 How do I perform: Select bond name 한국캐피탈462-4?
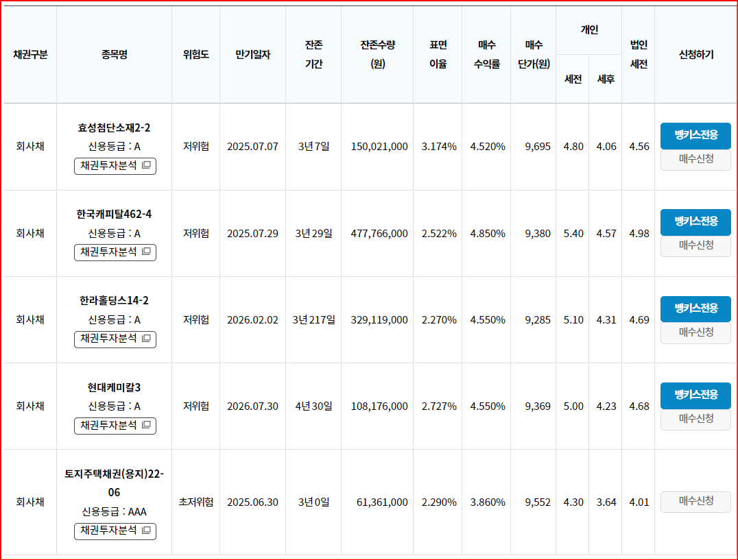click(x=114, y=215)
